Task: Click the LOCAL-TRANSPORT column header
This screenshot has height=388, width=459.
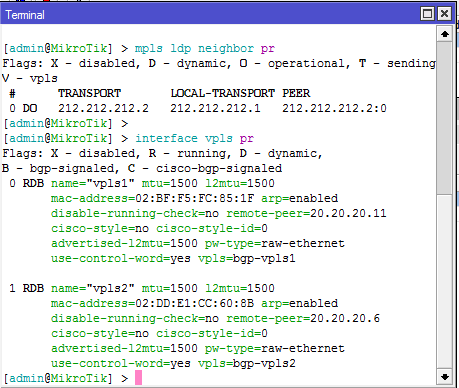Action: pos(223,93)
